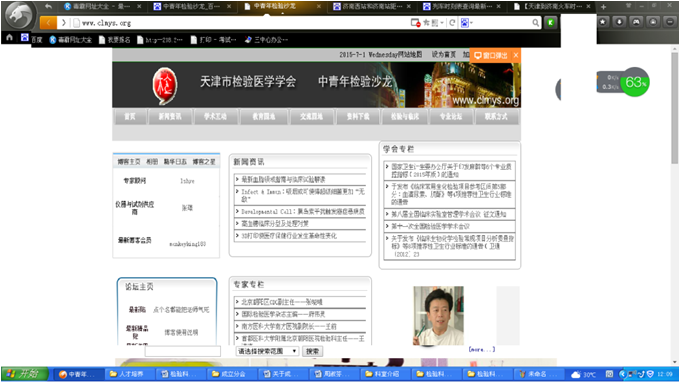The image size is (680, 383).
Task: Open the 3D打印 healthcare news item
Action: [x=289, y=236]
